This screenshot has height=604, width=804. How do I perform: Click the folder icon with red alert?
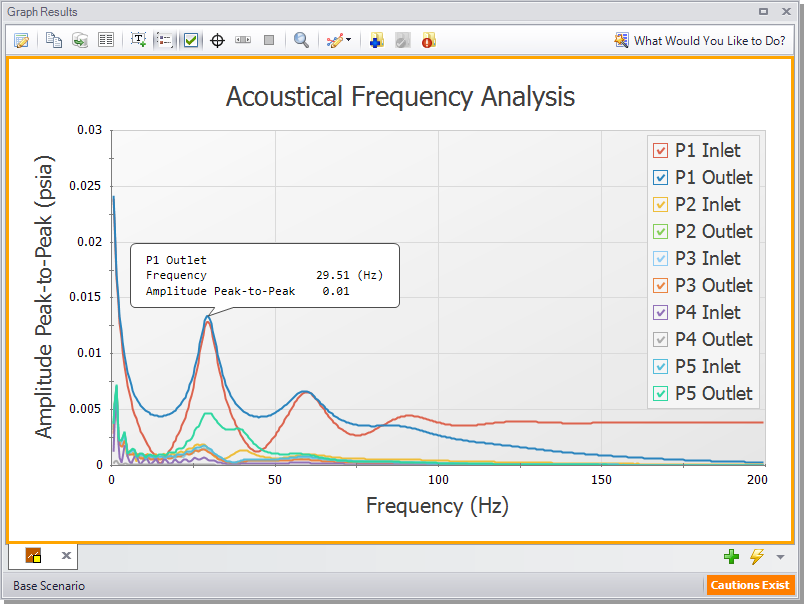(x=429, y=40)
